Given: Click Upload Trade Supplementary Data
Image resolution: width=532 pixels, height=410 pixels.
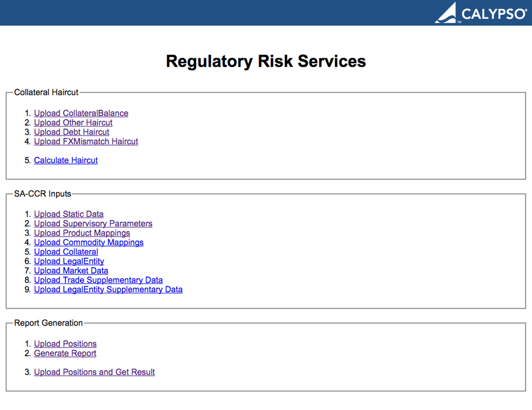Looking at the screenshot, I should [98, 280].
